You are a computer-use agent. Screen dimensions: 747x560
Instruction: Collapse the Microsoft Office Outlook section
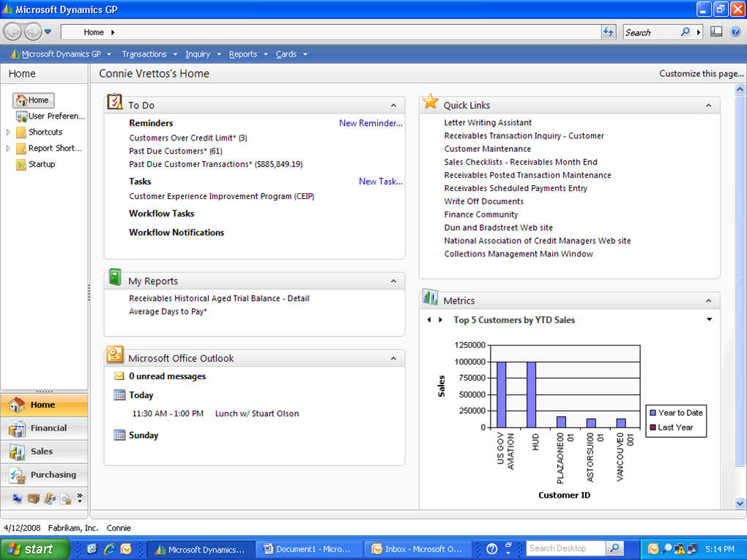point(393,358)
